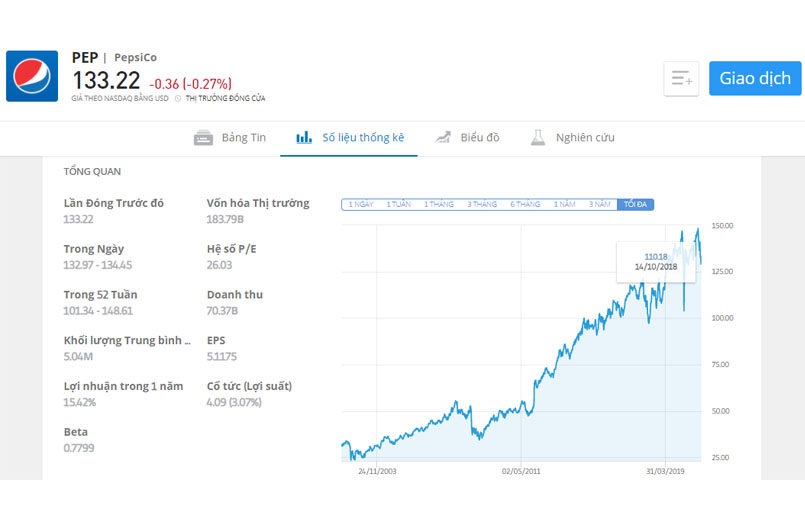805x519 pixels.
Task: Click the 14/10/2018 chart tooltip
Action: click(656, 262)
